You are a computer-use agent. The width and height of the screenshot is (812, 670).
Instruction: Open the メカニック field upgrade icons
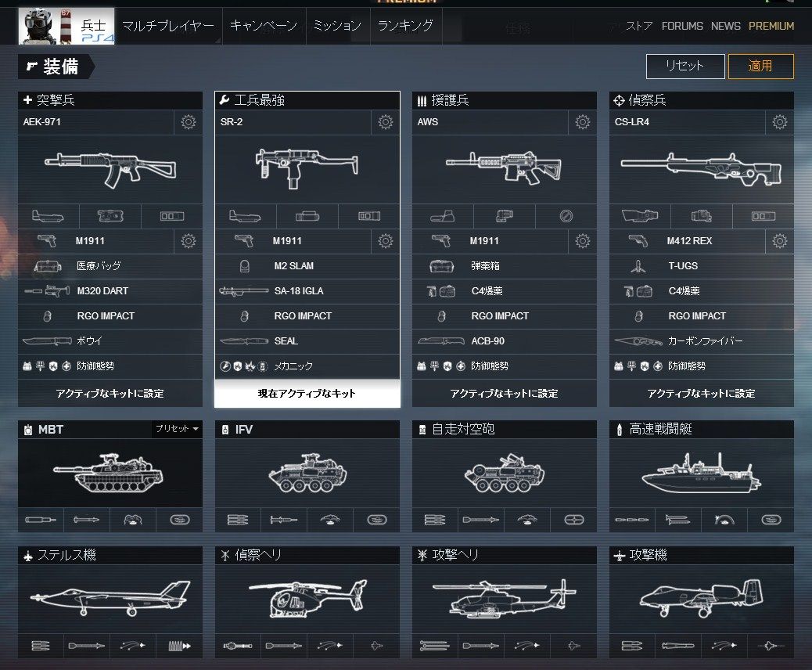(243, 366)
